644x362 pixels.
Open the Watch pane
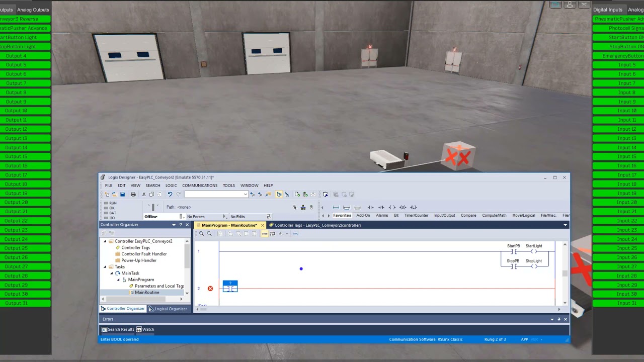145,329
